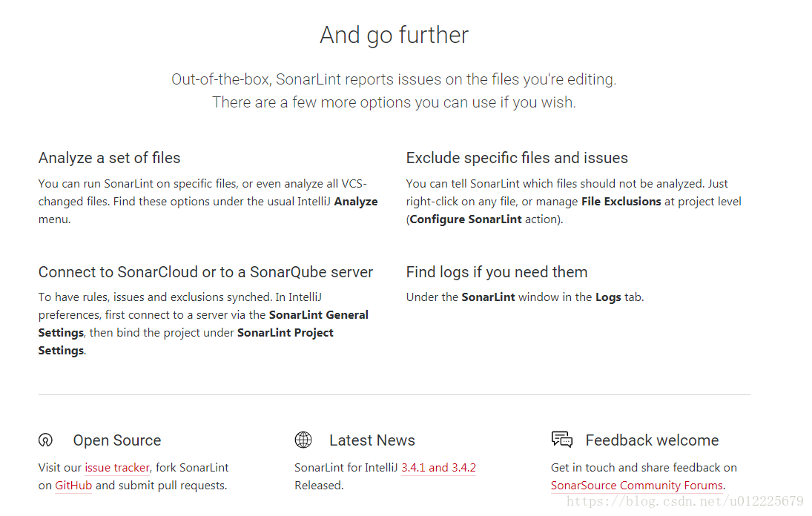
Task: Open the issue tracker link
Action: [x=117, y=467]
